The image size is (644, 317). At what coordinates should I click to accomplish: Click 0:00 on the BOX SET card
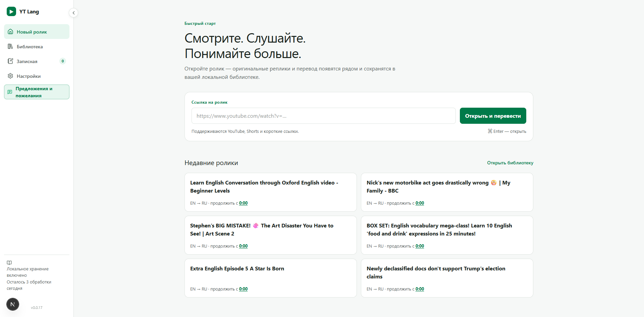click(x=420, y=246)
